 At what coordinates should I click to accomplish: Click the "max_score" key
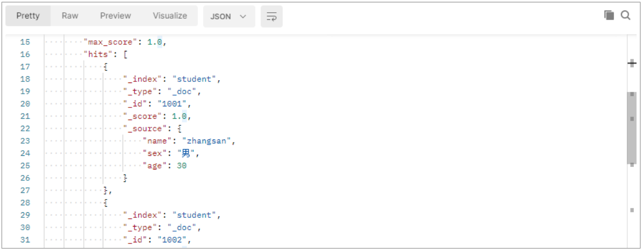[110, 42]
